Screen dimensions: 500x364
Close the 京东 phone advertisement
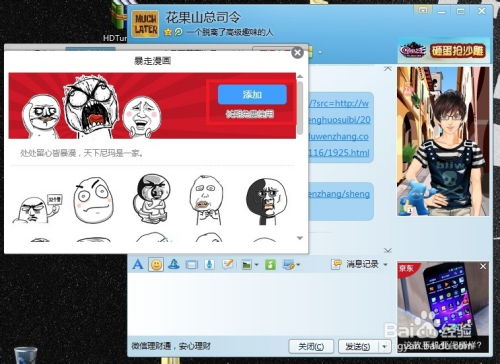483,267
